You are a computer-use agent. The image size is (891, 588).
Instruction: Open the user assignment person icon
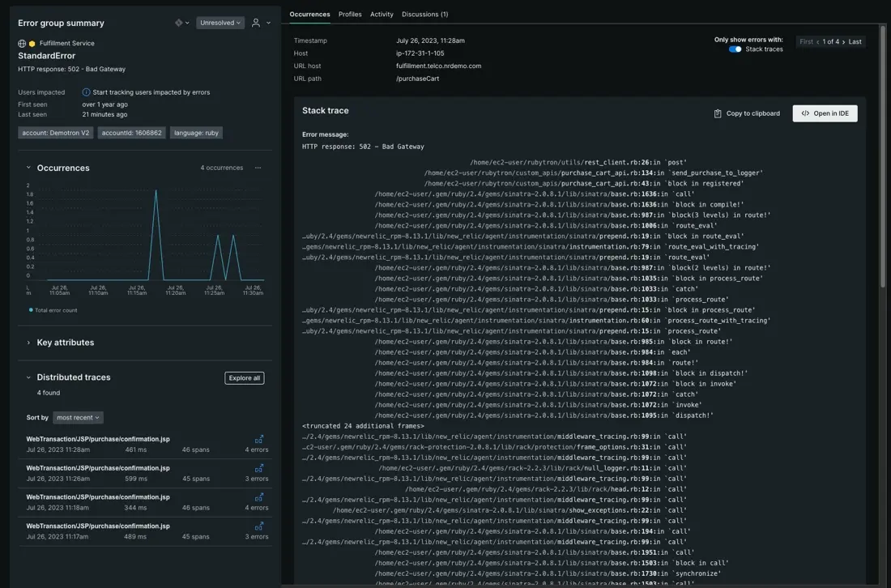tap(256, 23)
